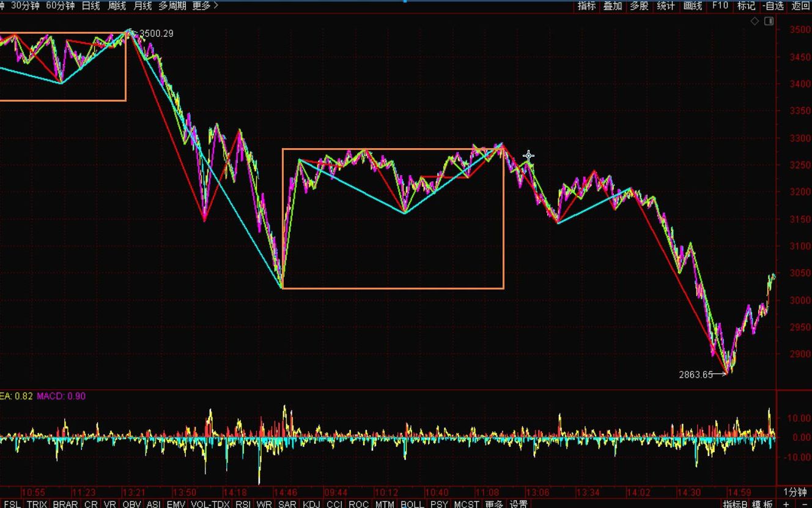The image size is (812, 508).
Task: Toggle -自选 remove from watchlist
Action: (773, 6)
